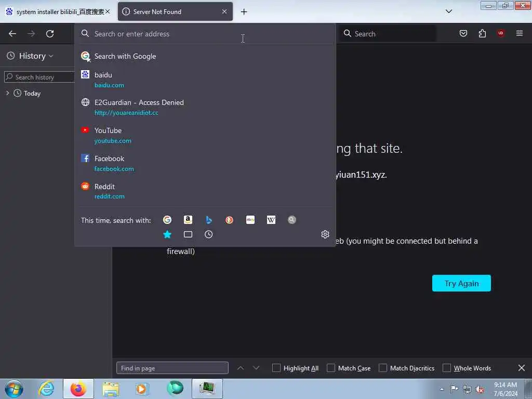The image size is (532, 399).
Task: Click the muted volume tray icon
Action: 480,390
